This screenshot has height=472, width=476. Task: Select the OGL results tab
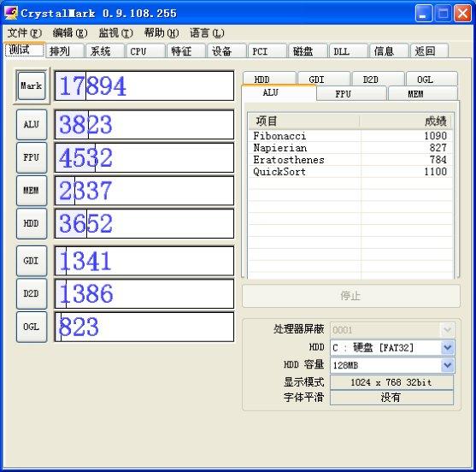pos(432,80)
